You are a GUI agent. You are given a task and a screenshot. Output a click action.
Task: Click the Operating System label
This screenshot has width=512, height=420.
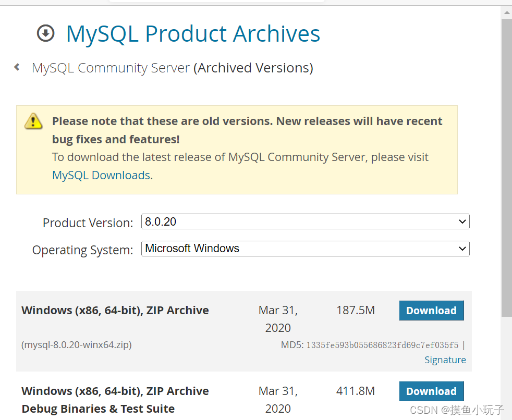pos(82,250)
